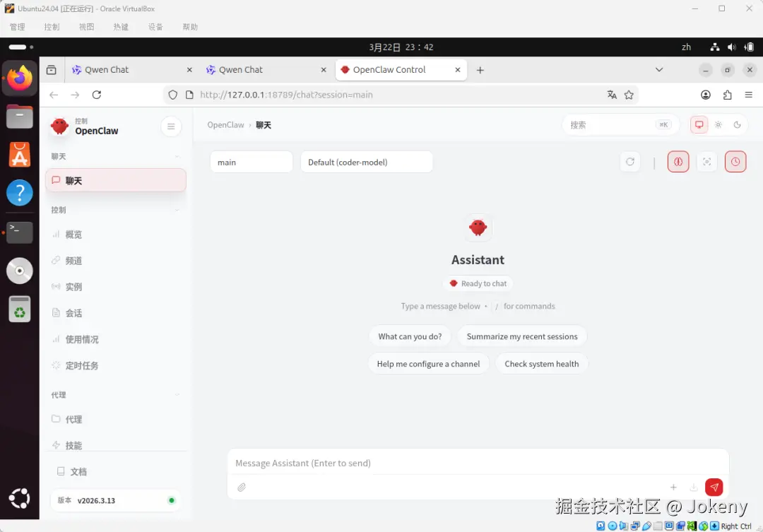The width and height of the screenshot is (763, 532).
Task: Go back in browser history
Action: click(x=54, y=95)
